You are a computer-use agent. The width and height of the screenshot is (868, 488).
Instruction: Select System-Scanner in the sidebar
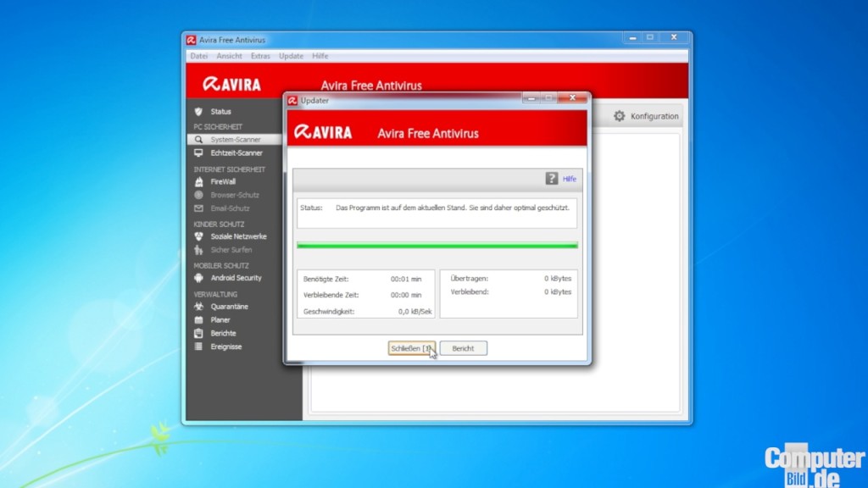click(x=235, y=140)
